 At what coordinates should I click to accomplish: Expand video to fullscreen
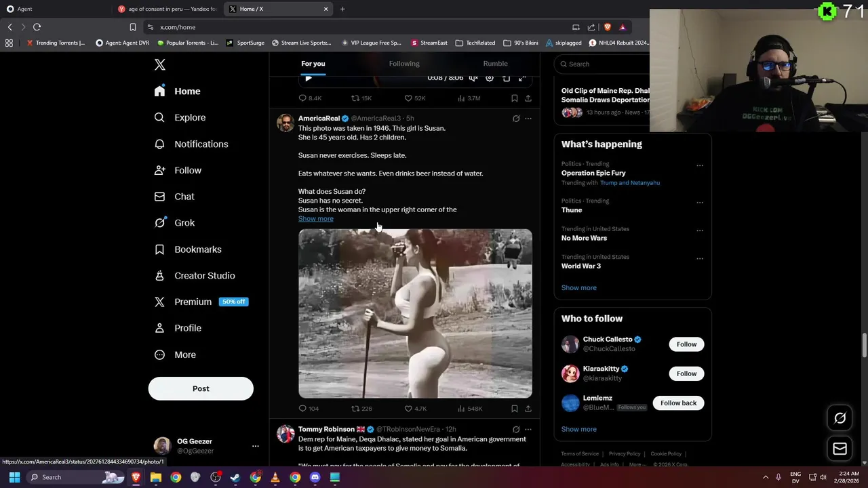(x=522, y=78)
